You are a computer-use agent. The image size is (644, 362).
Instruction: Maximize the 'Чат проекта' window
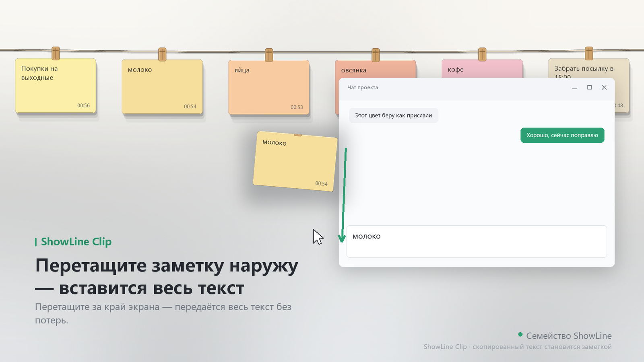589,87
